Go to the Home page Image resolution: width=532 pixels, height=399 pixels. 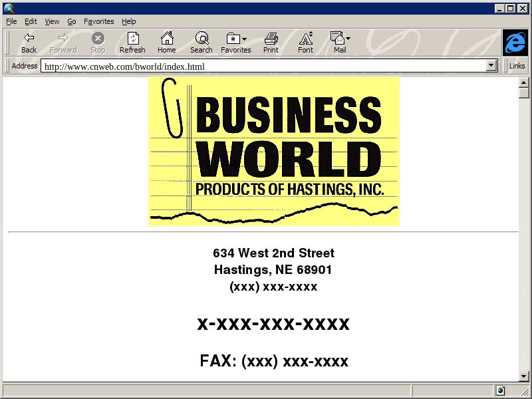(x=167, y=43)
